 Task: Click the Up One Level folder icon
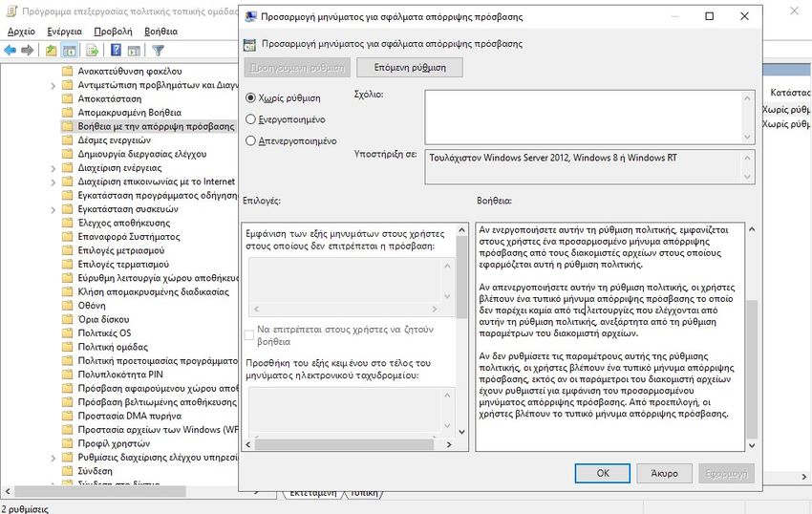click(52, 51)
